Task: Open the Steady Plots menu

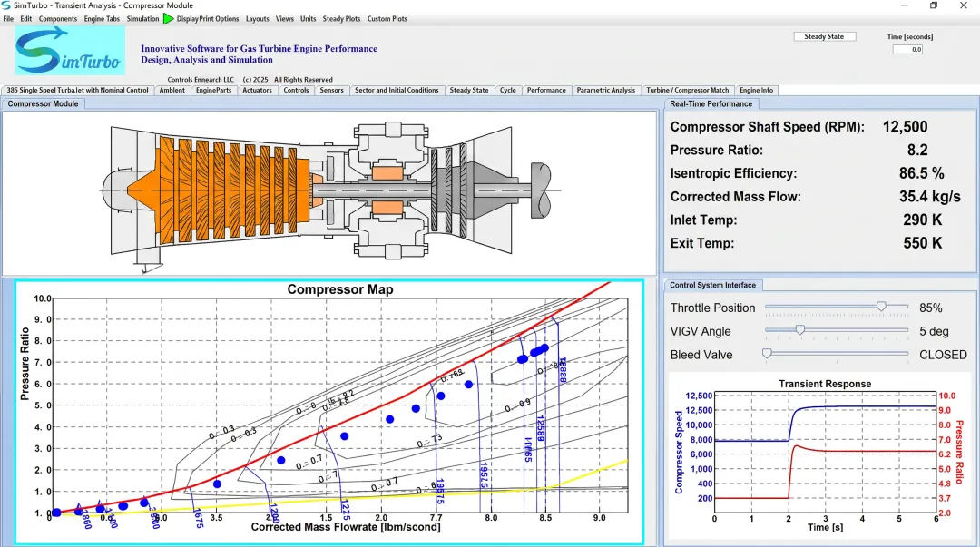Action: [x=341, y=19]
